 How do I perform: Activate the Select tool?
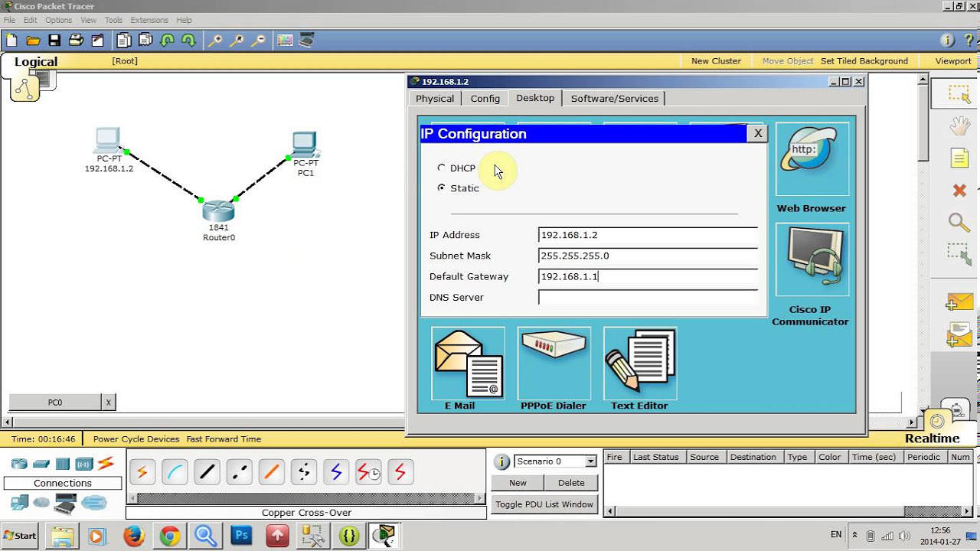tap(959, 94)
